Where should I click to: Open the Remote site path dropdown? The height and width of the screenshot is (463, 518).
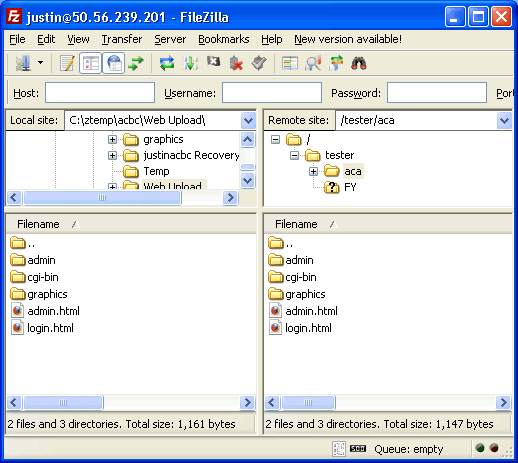pyautogui.click(x=504, y=120)
